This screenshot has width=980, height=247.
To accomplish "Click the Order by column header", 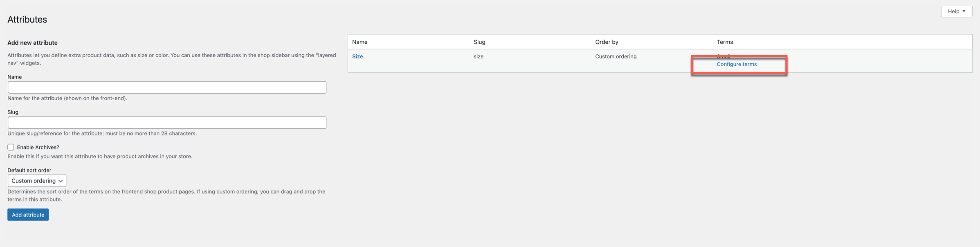I will point(607,42).
